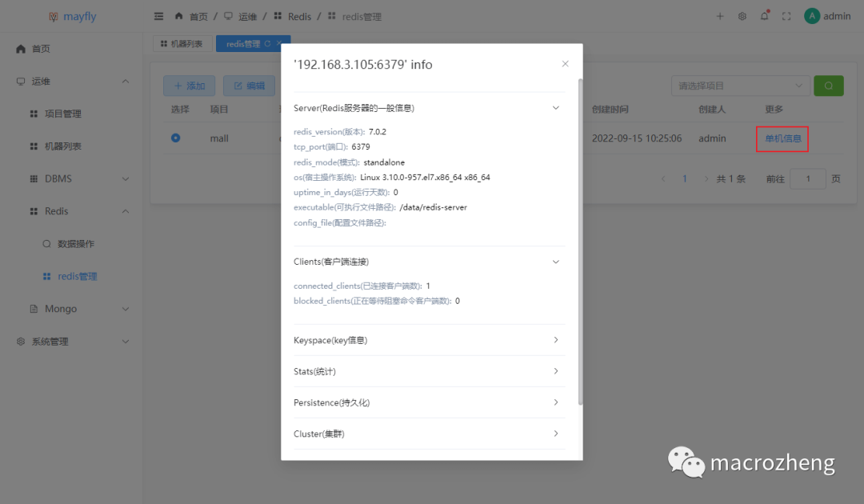
Task: Collapse the Server section in dialog
Action: coord(556,107)
